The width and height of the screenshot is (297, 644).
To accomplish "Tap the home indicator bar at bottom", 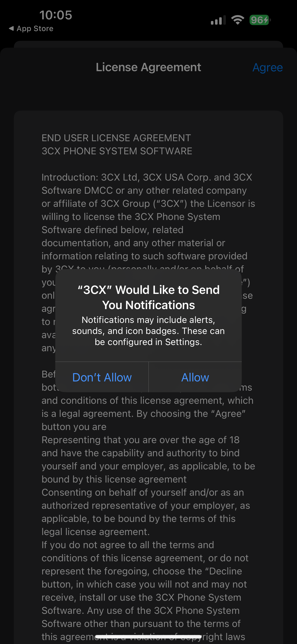I will 148,636.
